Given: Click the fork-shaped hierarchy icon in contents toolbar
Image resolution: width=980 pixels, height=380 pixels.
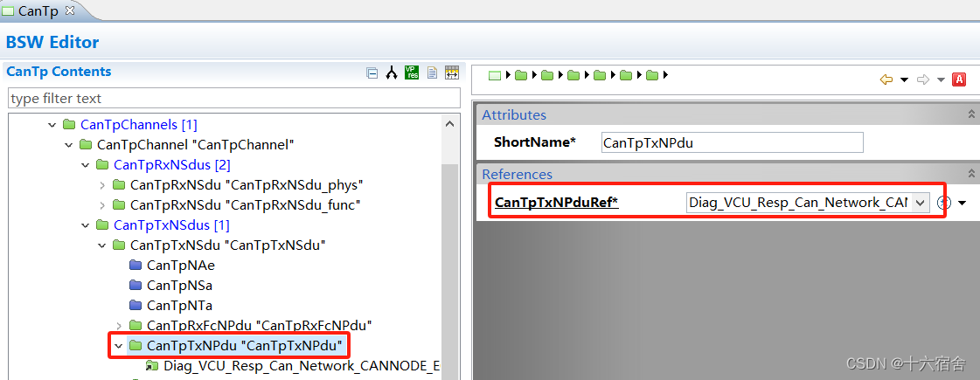Looking at the screenshot, I should coord(392,73).
